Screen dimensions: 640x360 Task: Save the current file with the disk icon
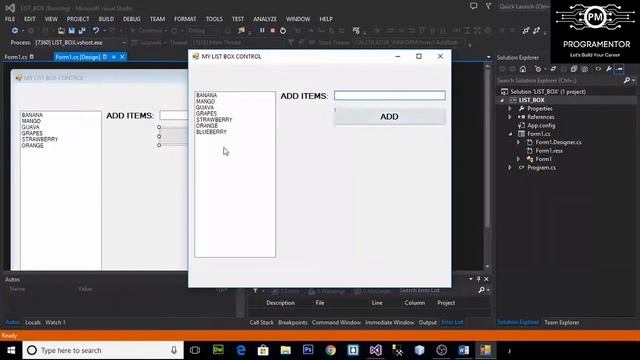pyautogui.click(x=72, y=31)
